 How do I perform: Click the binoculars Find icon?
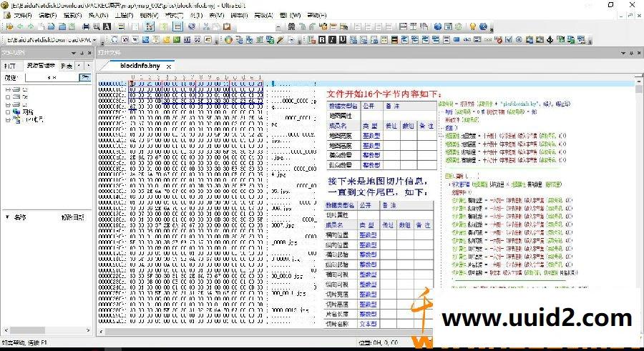[x=291, y=26]
